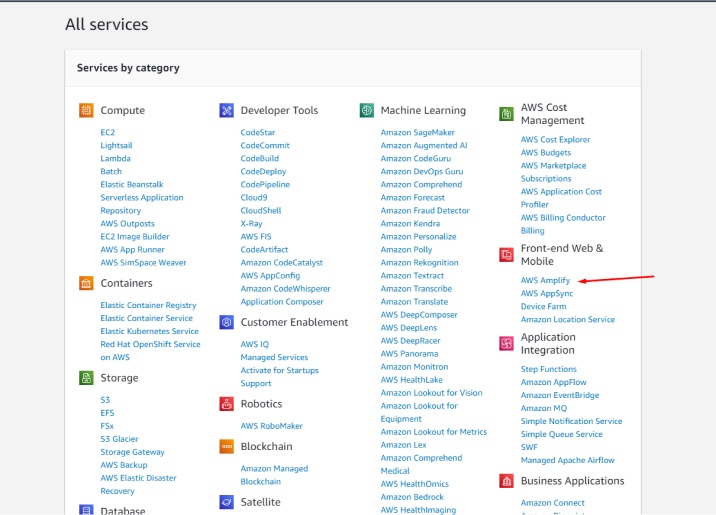Open Amazon SageMaker link
The width and height of the screenshot is (716, 515).
[x=417, y=133]
